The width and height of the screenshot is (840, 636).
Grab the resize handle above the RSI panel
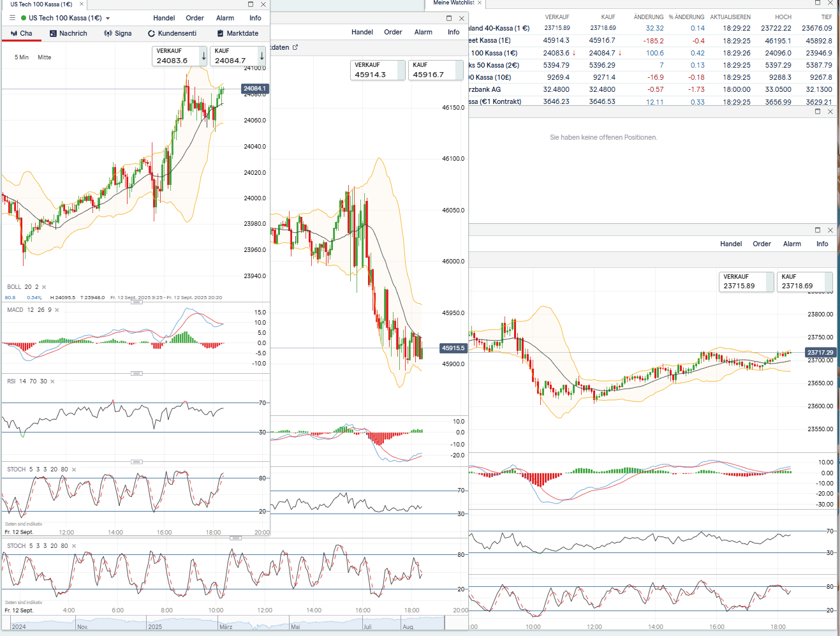click(x=136, y=373)
